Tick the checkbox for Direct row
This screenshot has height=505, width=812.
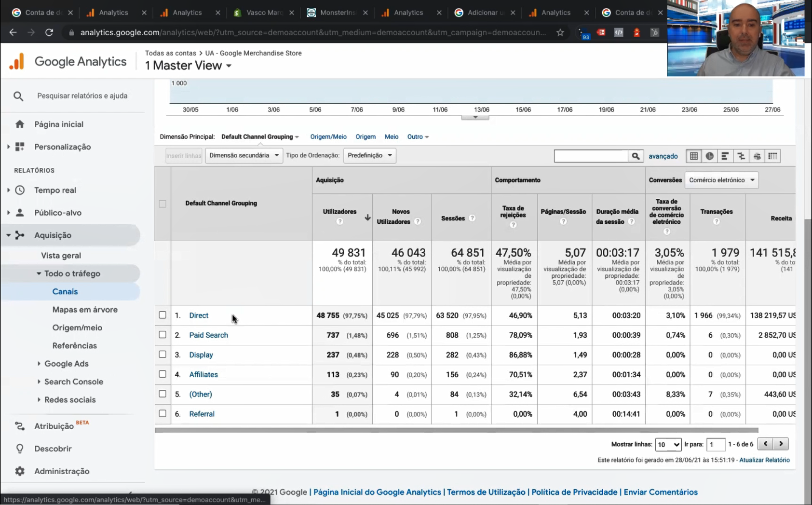coord(162,315)
